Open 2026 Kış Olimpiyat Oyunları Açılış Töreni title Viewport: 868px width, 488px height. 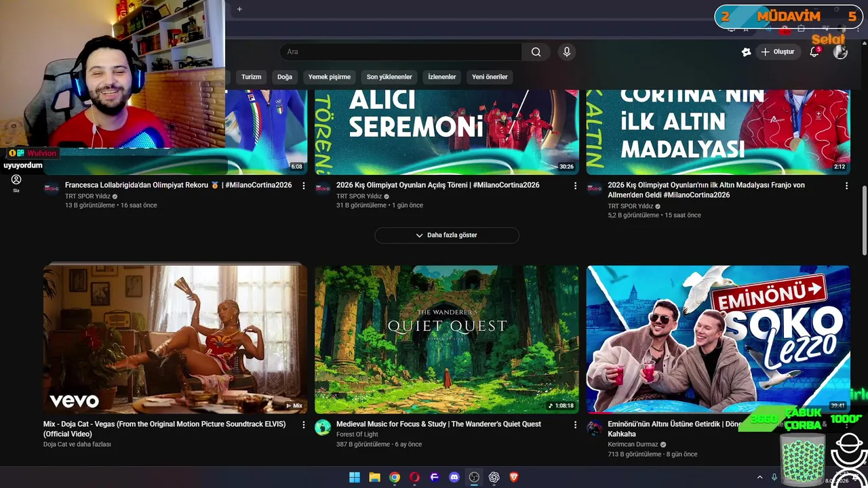438,185
